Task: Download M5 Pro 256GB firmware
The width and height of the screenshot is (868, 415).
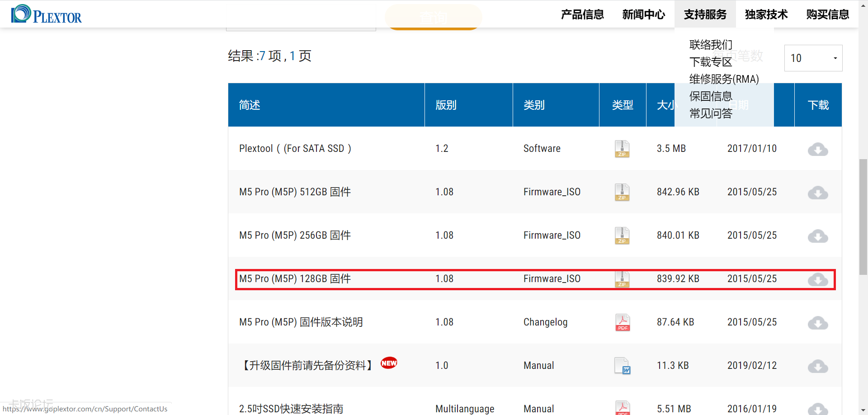Action: (x=818, y=236)
